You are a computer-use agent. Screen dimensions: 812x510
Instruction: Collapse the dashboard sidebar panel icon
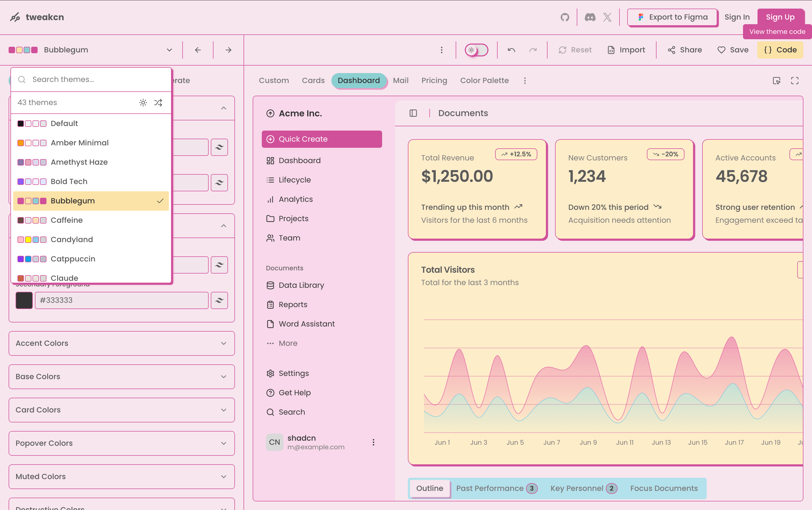point(413,113)
